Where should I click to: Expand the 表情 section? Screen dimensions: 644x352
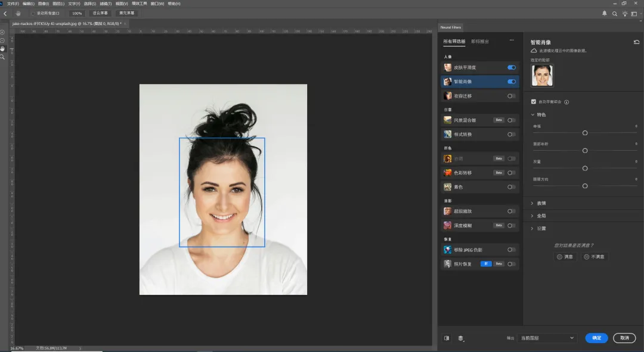[539, 203]
